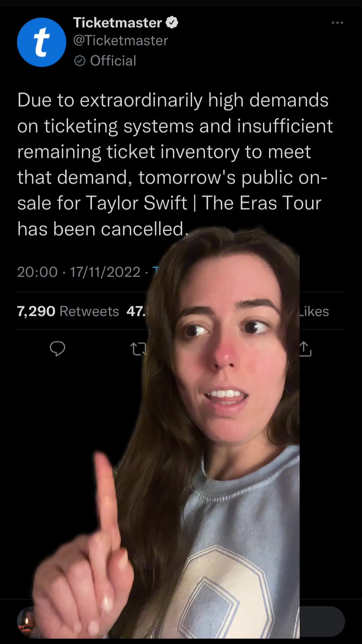Share the tweet via upload icon
362x644 pixels.
click(x=305, y=349)
